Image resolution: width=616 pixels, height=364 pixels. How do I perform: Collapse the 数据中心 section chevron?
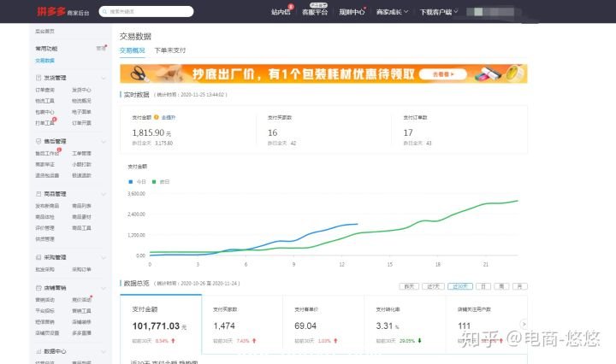[x=104, y=352]
